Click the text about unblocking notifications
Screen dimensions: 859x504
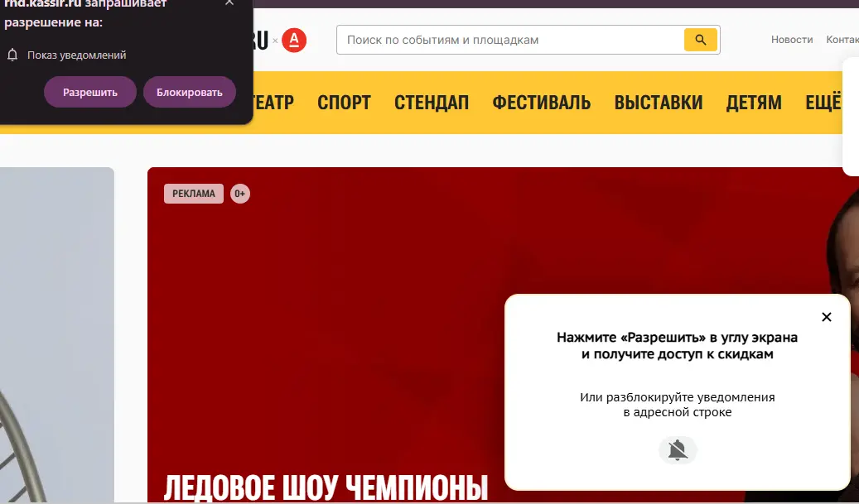(x=677, y=405)
